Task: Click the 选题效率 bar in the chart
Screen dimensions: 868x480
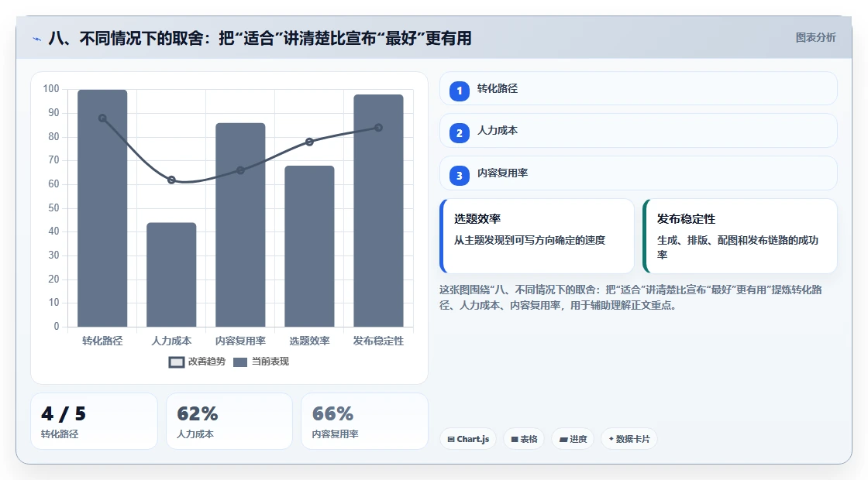Action: tap(309, 246)
